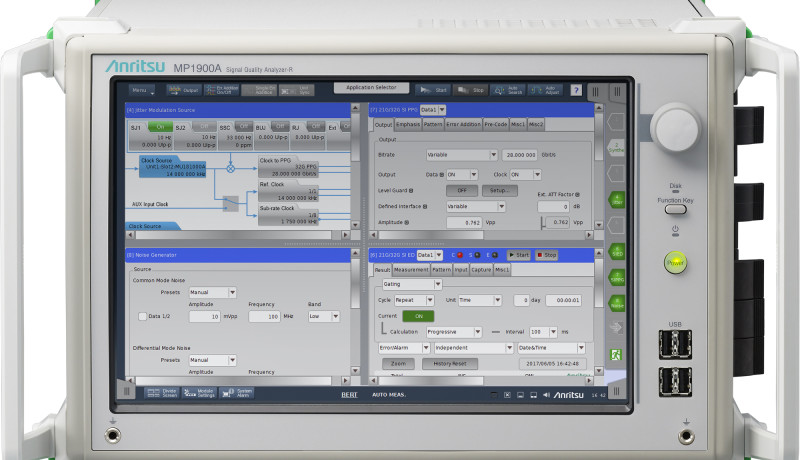Open help with the question mark icon
The width and height of the screenshot is (800, 460).
click(x=576, y=90)
